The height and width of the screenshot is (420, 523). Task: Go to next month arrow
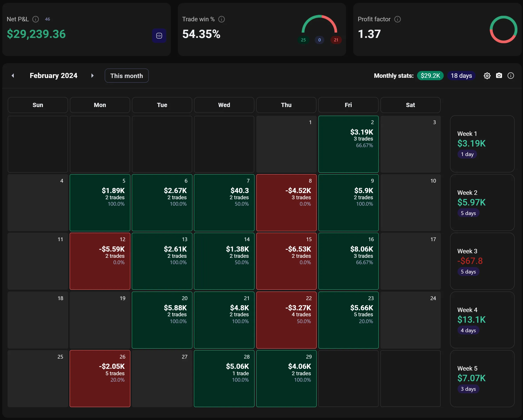[92, 76]
